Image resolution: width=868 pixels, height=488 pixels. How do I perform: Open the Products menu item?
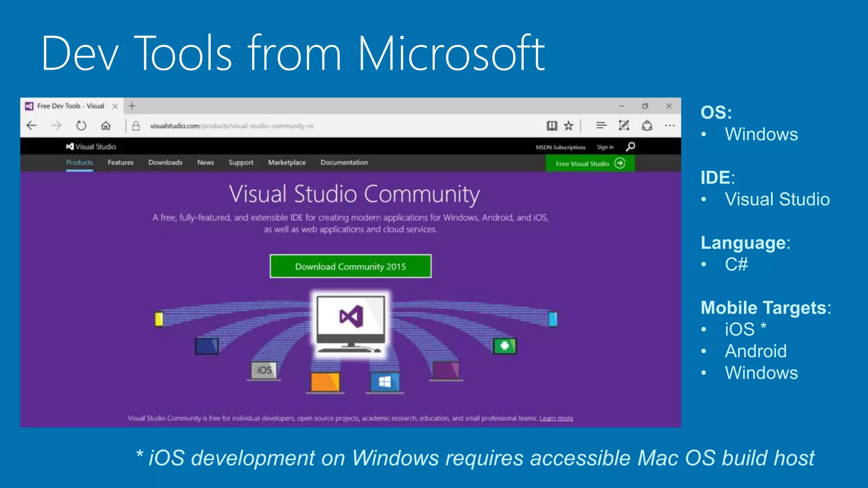(79, 163)
